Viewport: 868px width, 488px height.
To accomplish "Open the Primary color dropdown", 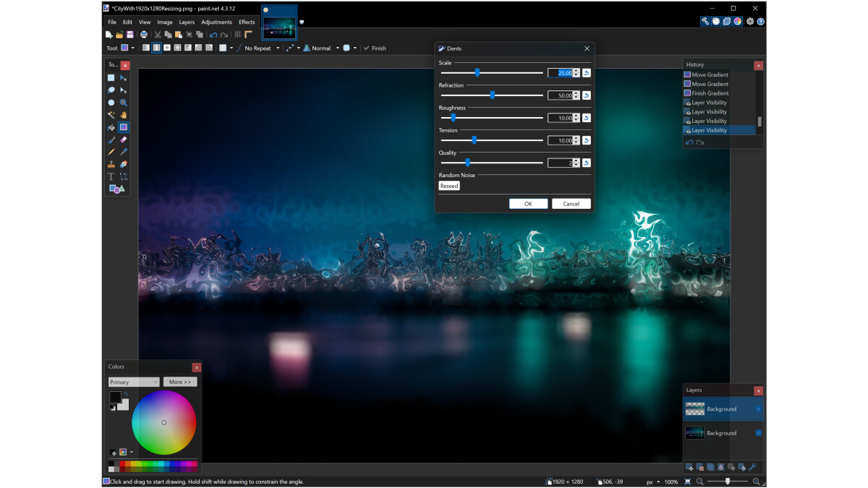I will click(134, 382).
